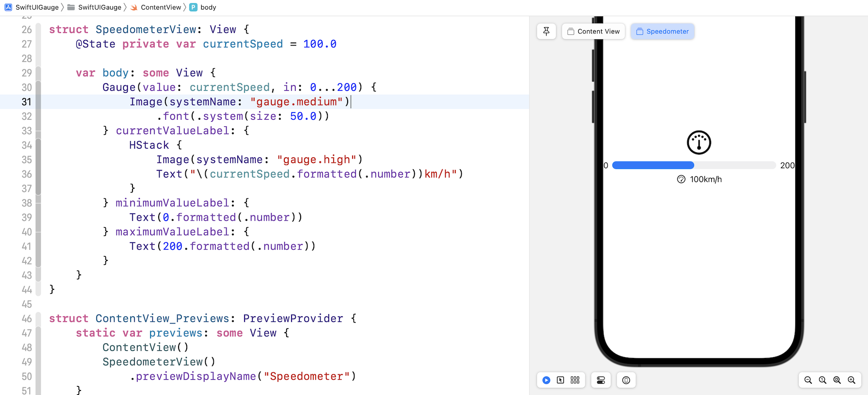The width and height of the screenshot is (868, 395).
Task: Click the line 31 number in gutter
Action: [27, 102]
